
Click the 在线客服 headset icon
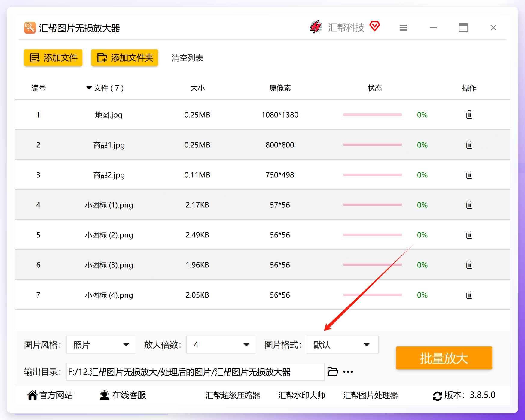point(105,395)
